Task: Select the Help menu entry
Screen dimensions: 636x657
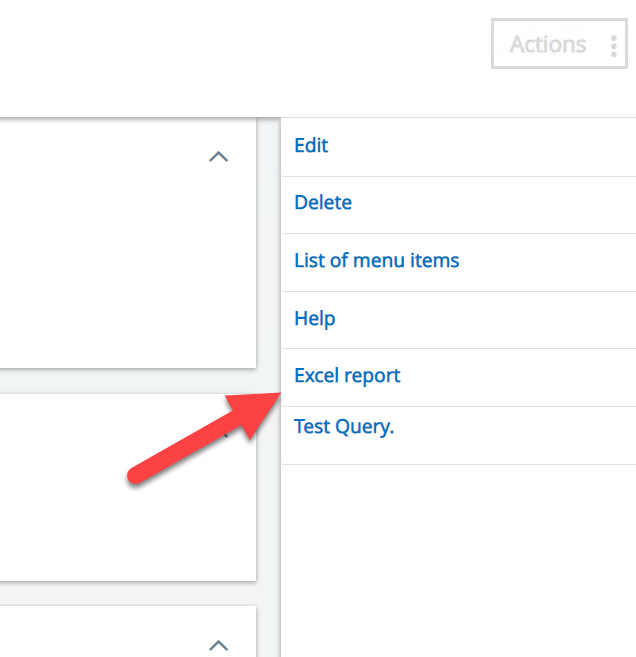Action: (x=459, y=320)
